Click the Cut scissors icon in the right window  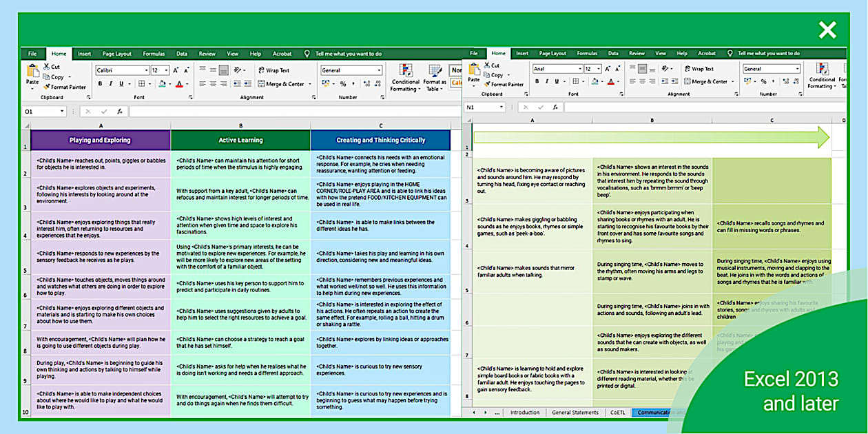(x=486, y=66)
